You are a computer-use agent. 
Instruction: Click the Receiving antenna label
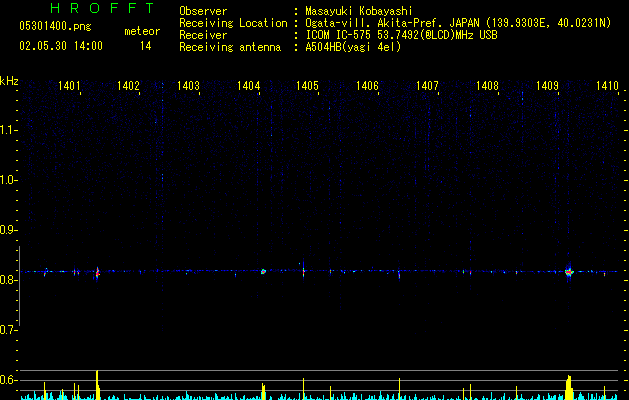pos(230,47)
